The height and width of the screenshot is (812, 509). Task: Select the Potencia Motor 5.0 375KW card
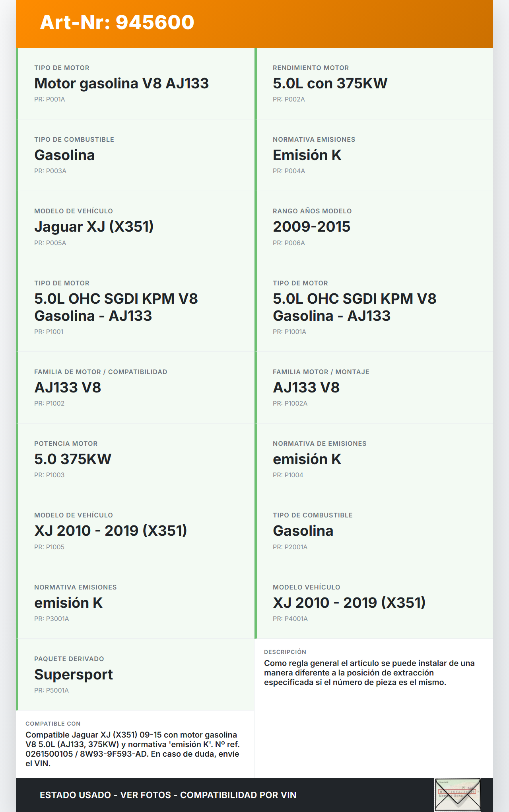point(135,459)
